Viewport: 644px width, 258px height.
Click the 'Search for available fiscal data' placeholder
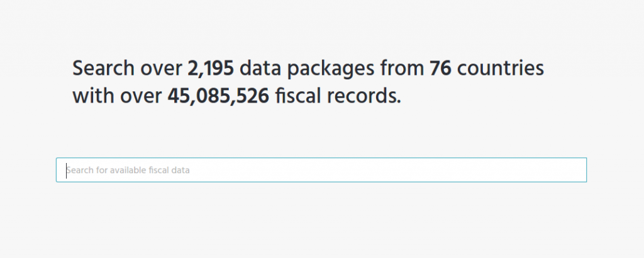[x=128, y=170]
